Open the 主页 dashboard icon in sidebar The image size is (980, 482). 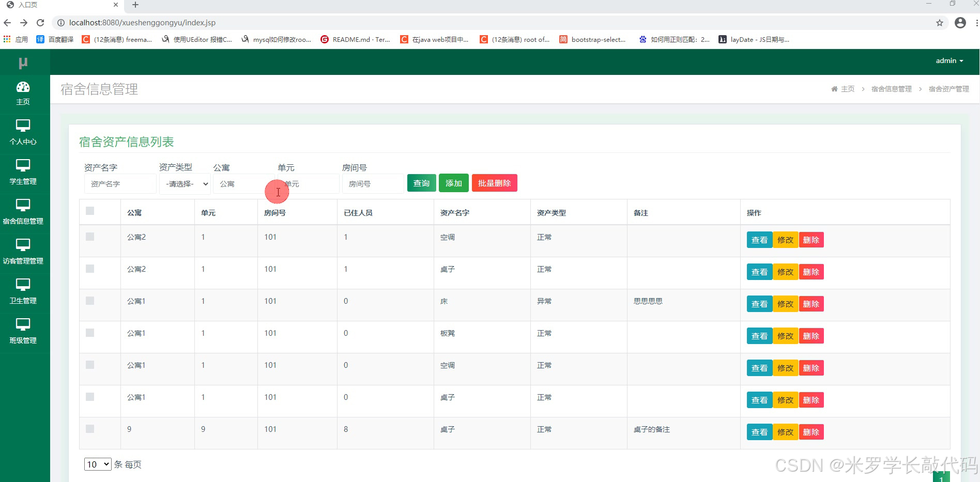click(x=23, y=87)
